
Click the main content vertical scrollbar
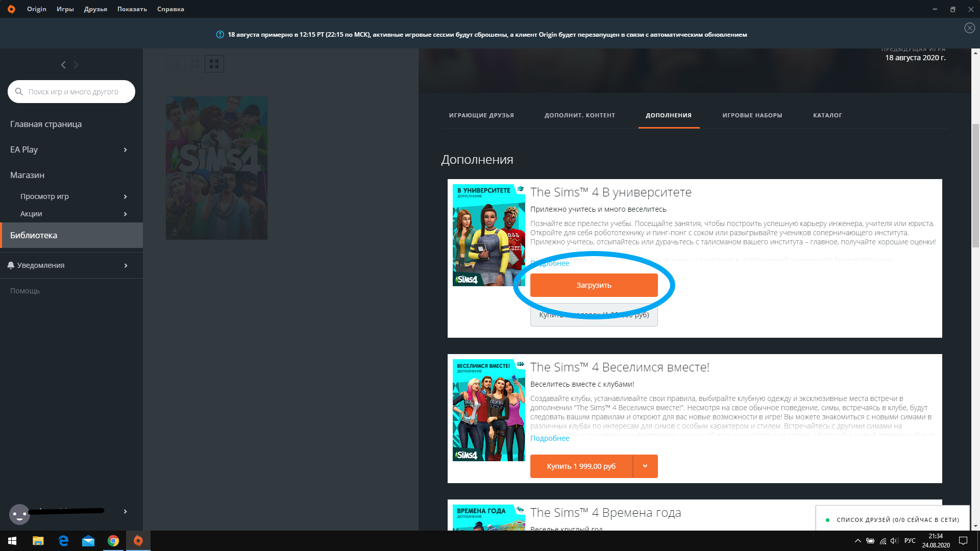(975, 186)
